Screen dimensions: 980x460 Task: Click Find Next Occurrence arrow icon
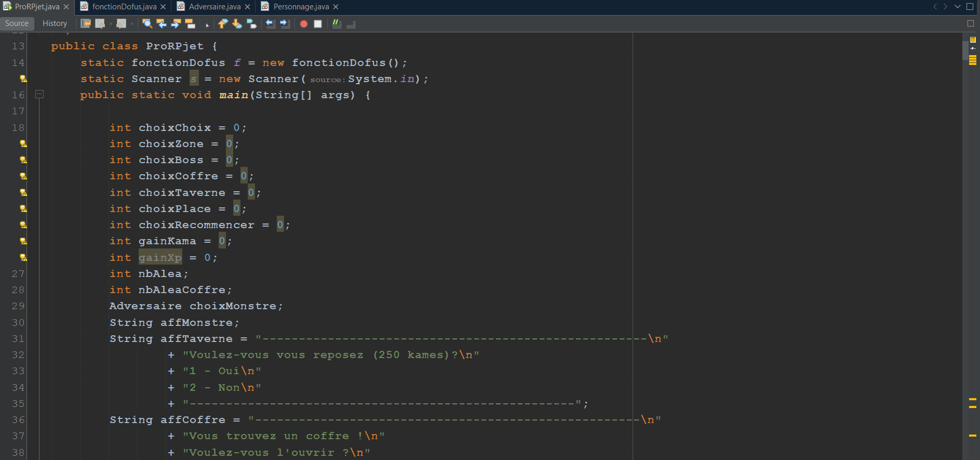tap(176, 23)
